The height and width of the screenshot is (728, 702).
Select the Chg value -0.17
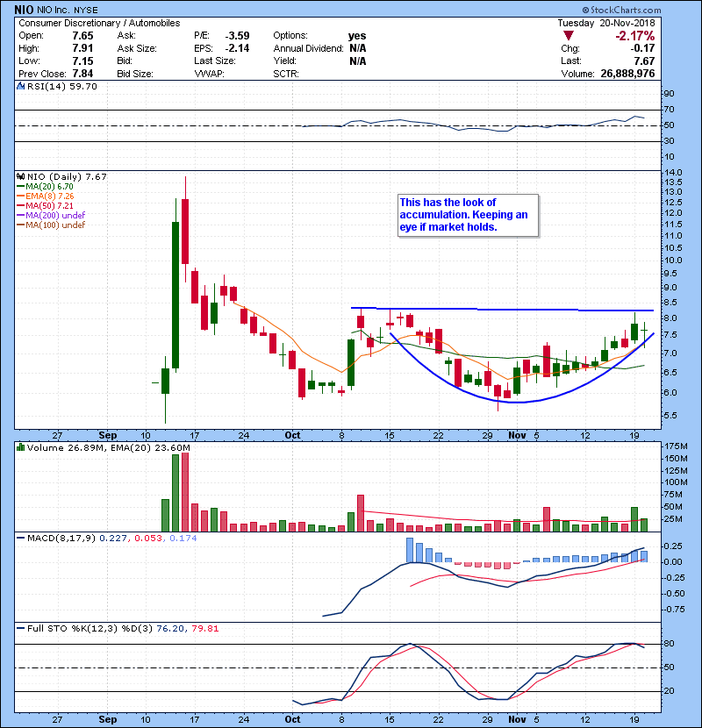coord(642,48)
